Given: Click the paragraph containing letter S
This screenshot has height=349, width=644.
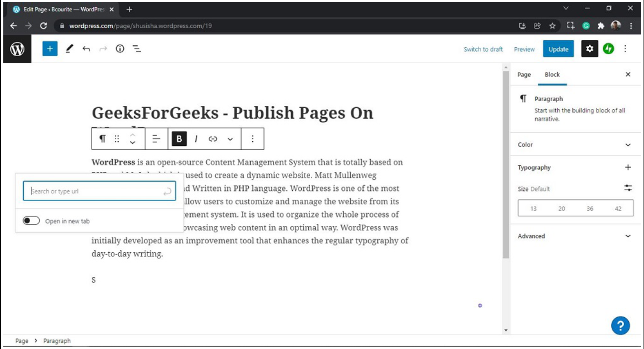Looking at the screenshot, I should (93, 280).
